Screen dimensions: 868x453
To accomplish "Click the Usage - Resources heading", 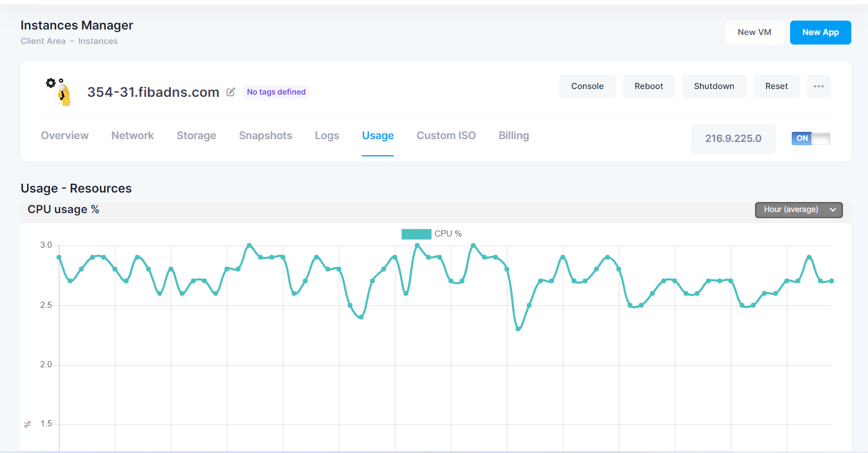I will click(x=76, y=189).
